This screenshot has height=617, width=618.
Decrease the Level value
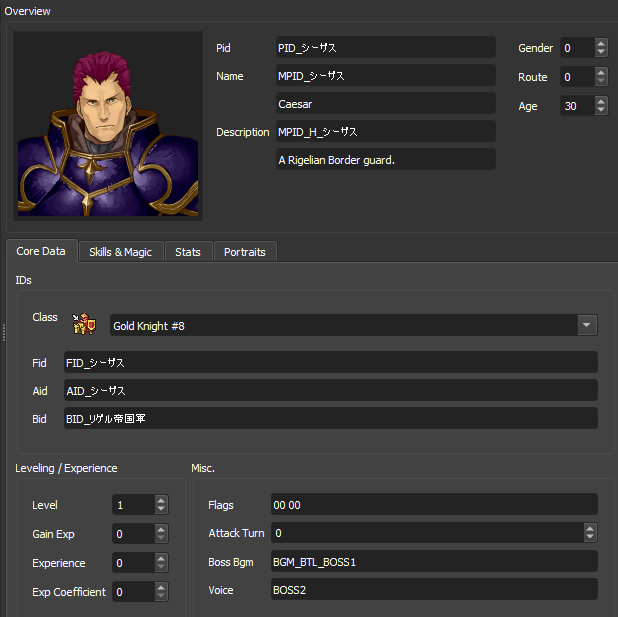point(161,509)
